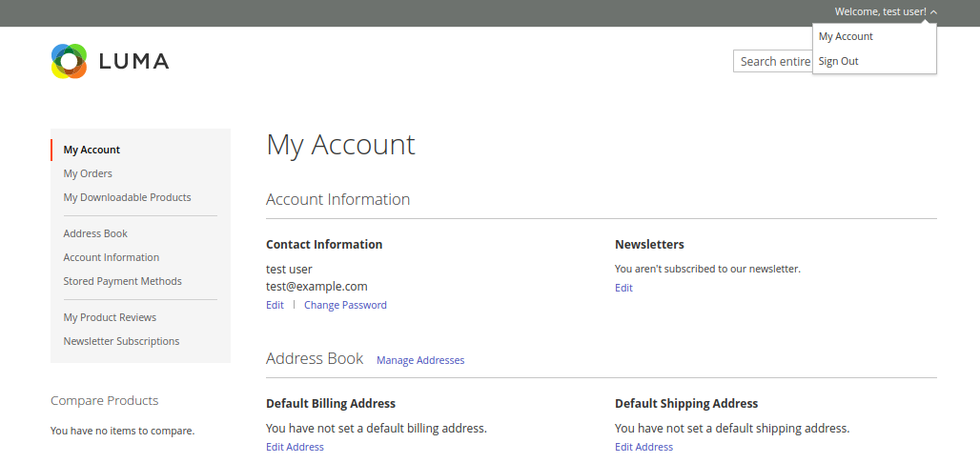Click the Change Password link
The image size is (980, 463).
click(346, 305)
